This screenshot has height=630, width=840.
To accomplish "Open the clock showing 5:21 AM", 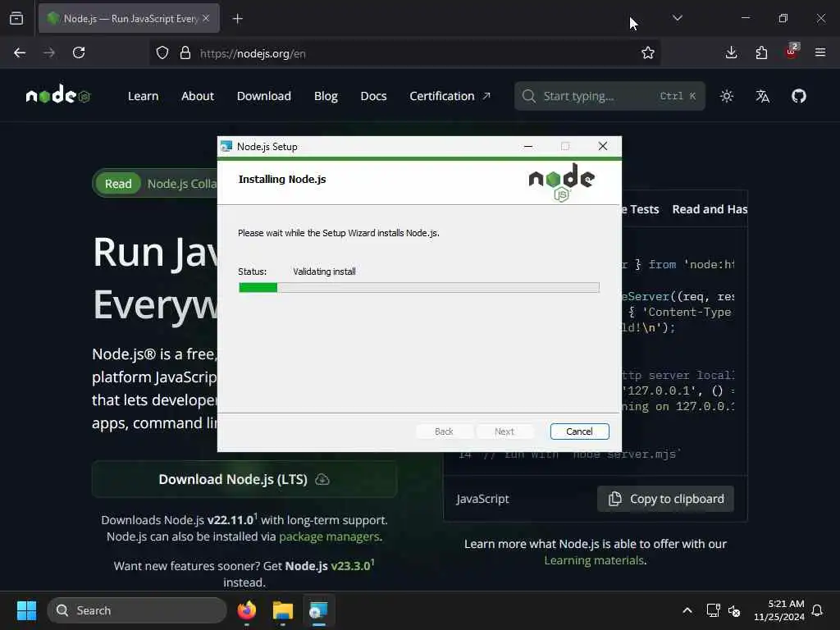I will point(779,610).
